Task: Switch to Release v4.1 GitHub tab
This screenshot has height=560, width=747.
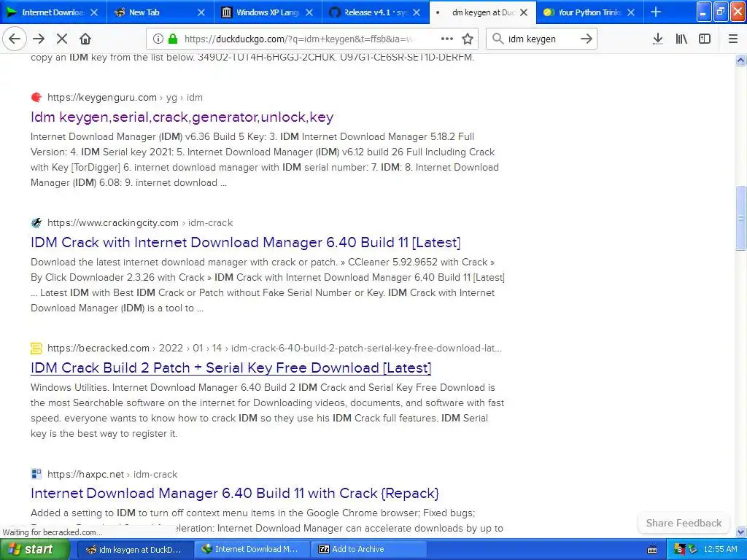Action: [376, 12]
